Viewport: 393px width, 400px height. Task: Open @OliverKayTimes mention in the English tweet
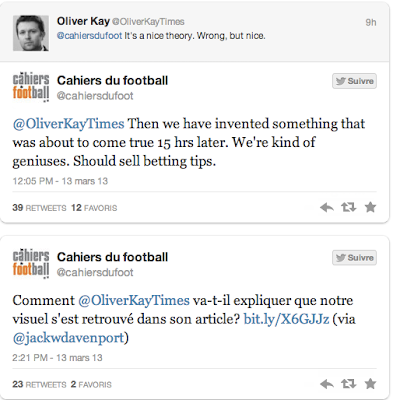point(68,124)
